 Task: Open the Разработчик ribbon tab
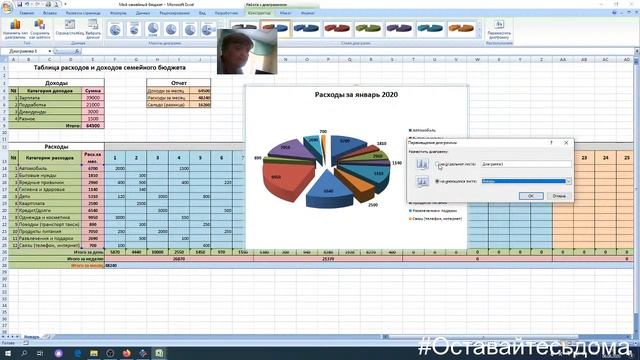[227, 13]
